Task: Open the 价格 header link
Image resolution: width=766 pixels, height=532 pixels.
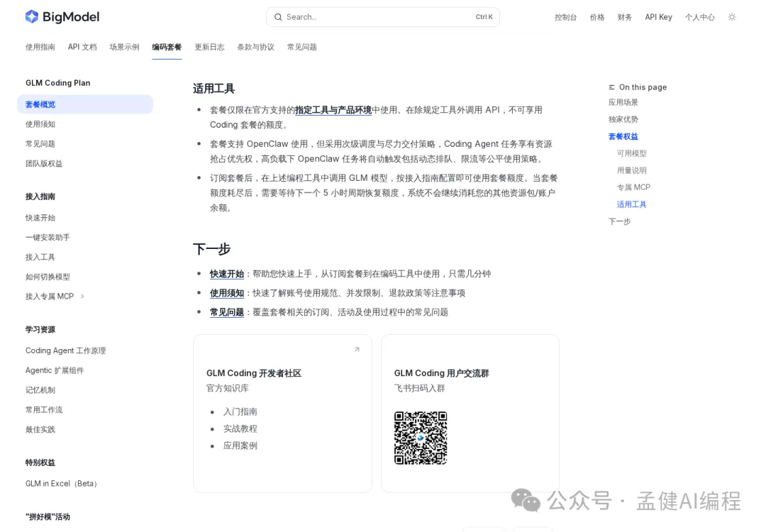Action: tap(597, 17)
